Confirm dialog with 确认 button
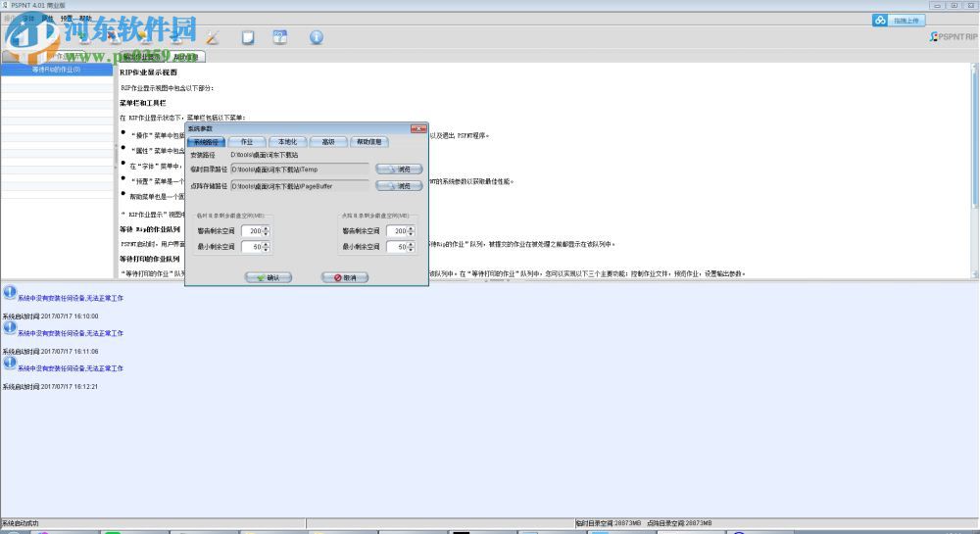 click(269, 278)
